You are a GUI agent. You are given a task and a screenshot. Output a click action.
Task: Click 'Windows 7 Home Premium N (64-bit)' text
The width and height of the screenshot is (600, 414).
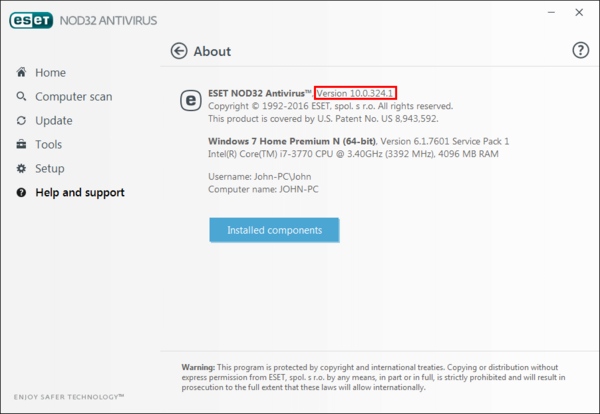pyautogui.click(x=292, y=141)
